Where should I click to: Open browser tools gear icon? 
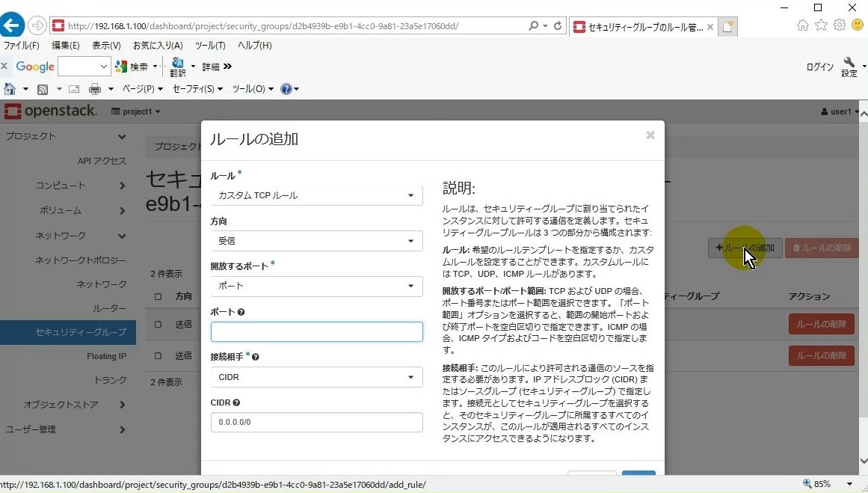click(x=839, y=25)
